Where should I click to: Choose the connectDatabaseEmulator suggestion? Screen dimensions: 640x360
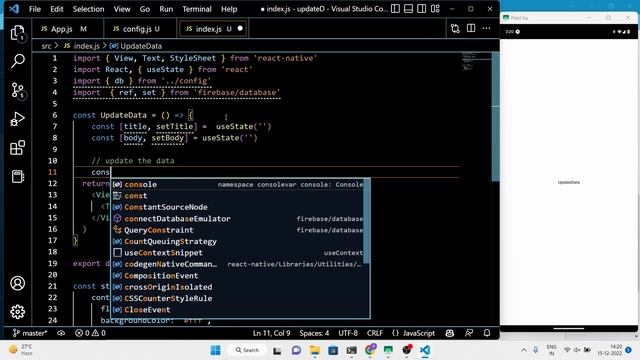238,219
